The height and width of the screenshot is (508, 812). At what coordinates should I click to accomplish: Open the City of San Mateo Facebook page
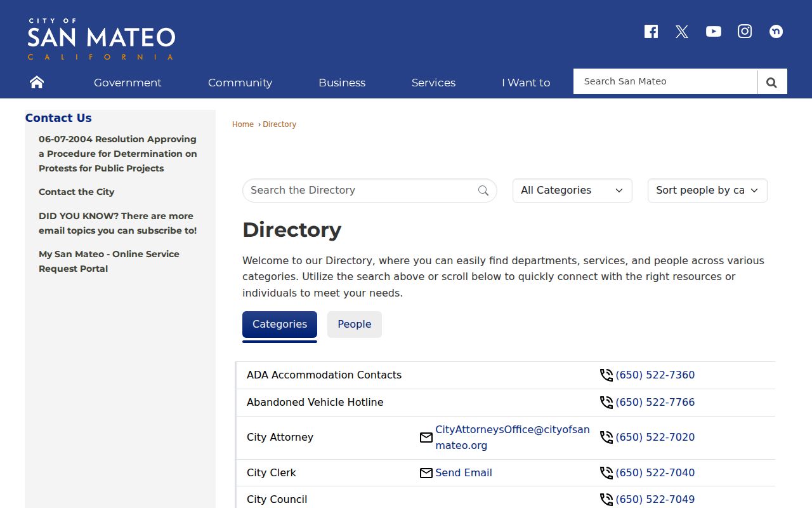(x=651, y=32)
